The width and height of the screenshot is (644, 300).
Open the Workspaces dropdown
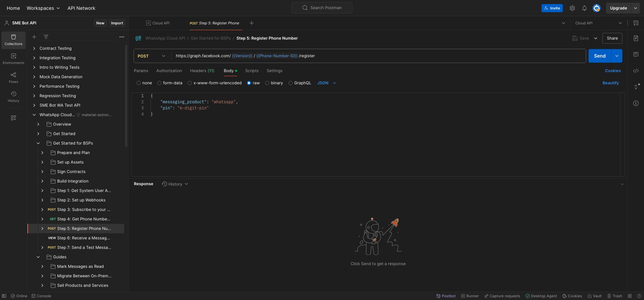pyautogui.click(x=43, y=8)
